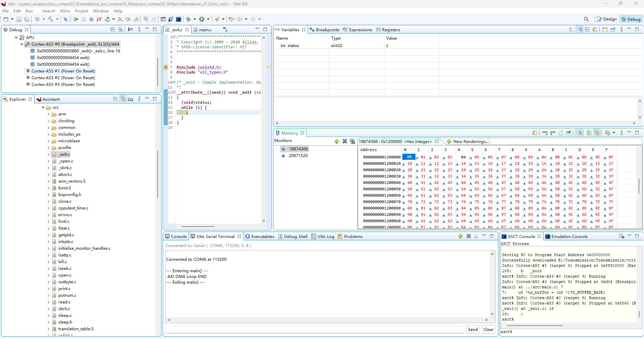Click the Search magnifier icon at top right
Image resolution: width=644 pixels, height=339 pixels.
586,19
